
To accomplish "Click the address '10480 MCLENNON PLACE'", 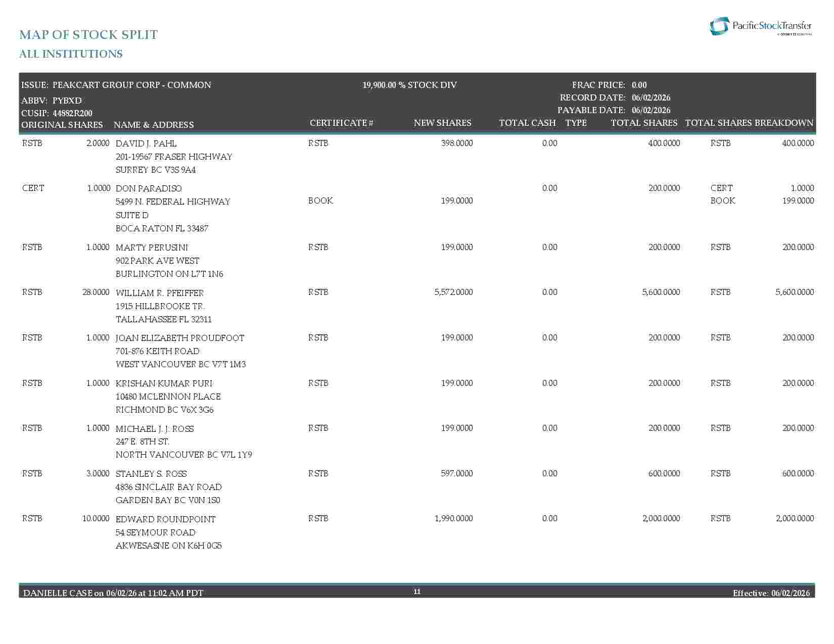I will pos(168,397).
